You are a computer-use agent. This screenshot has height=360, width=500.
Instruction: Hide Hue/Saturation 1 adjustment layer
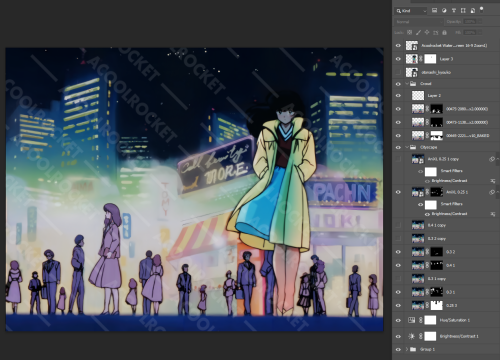point(398,320)
